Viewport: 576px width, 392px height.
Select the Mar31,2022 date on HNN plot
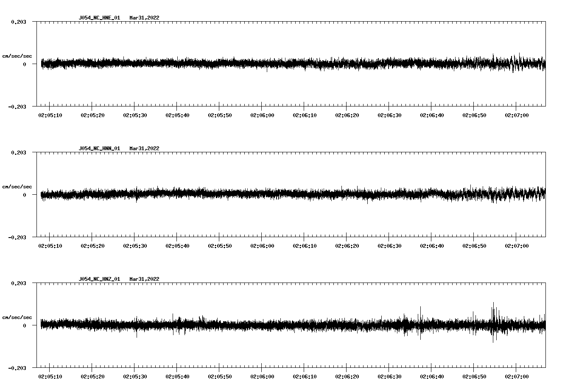145,148
